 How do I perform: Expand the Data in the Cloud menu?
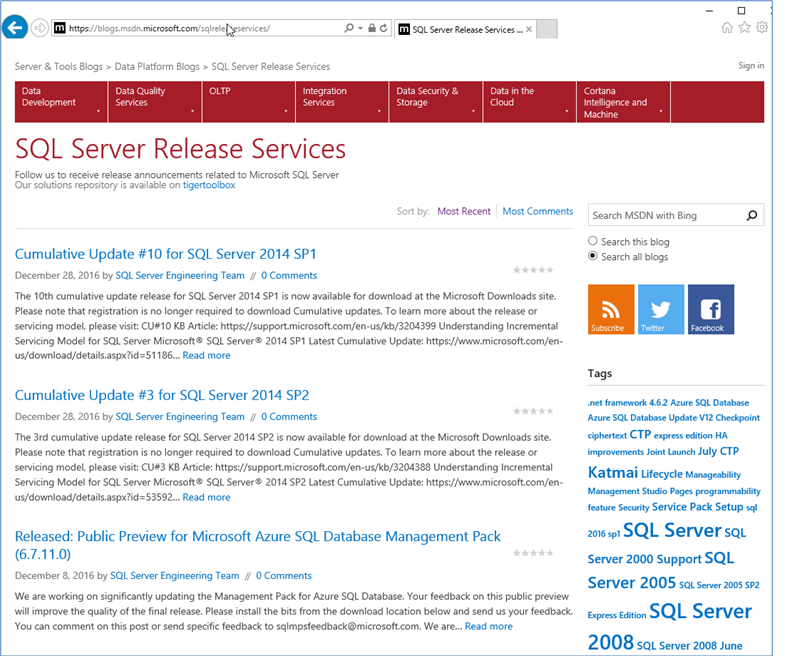pyautogui.click(x=530, y=102)
